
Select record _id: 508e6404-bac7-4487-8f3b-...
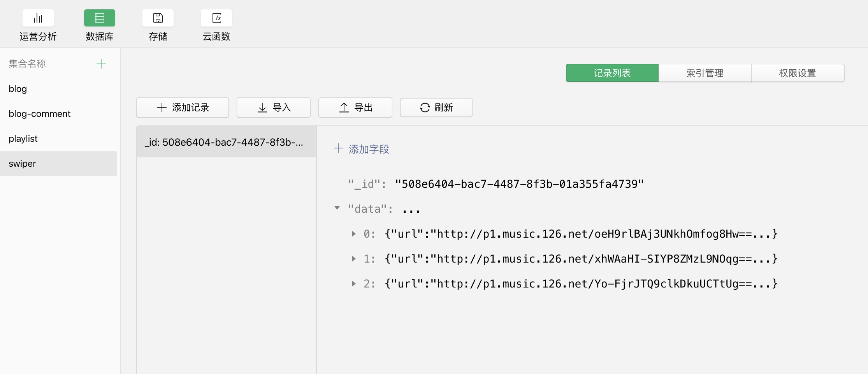pos(227,142)
